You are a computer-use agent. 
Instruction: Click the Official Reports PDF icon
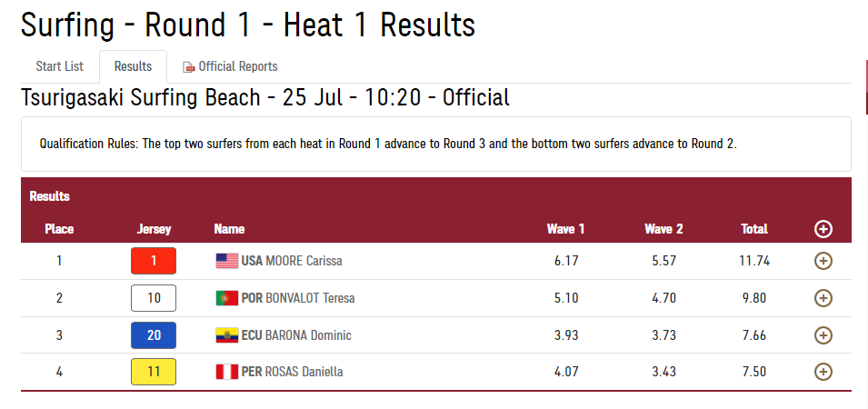[x=189, y=67]
